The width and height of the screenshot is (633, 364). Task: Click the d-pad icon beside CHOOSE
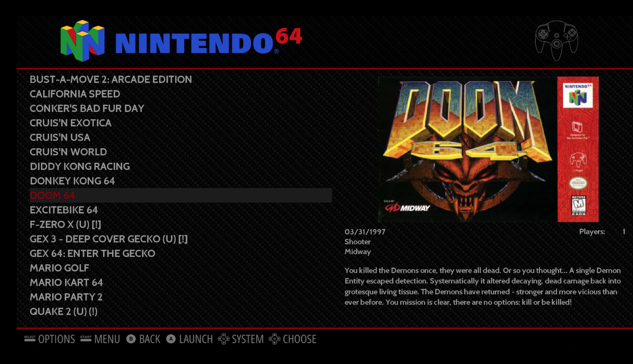(274, 339)
